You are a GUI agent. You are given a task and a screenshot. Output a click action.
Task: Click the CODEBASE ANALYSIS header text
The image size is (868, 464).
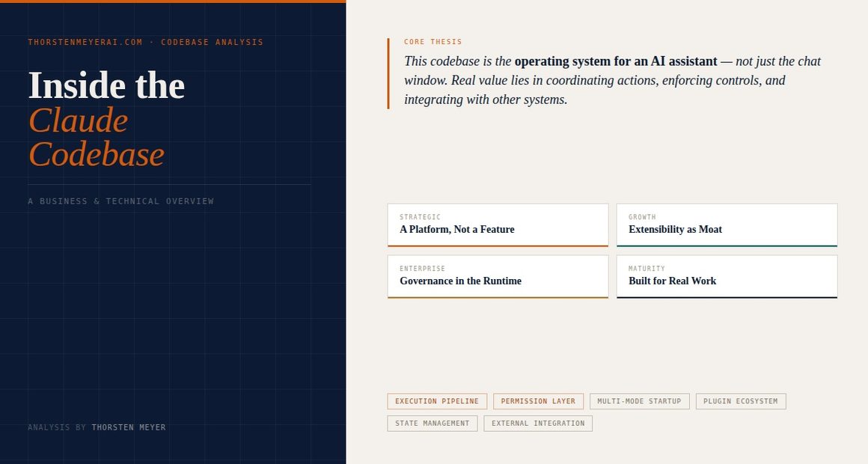click(x=212, y=43)
